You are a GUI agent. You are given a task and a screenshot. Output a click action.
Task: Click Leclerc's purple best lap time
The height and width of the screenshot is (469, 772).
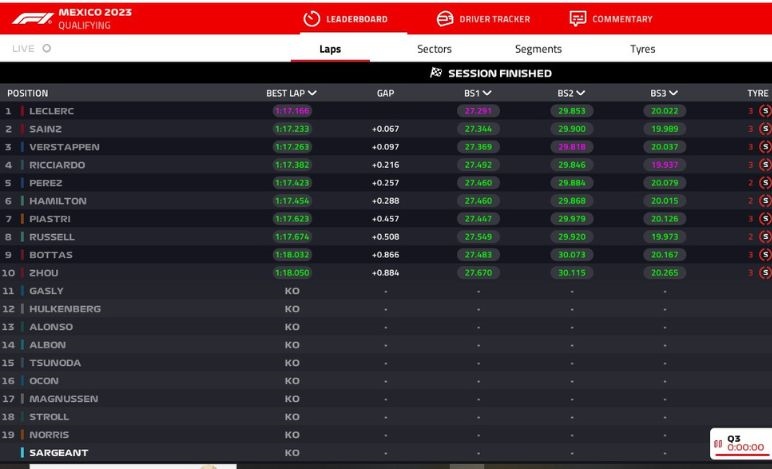tap(292, 111)
